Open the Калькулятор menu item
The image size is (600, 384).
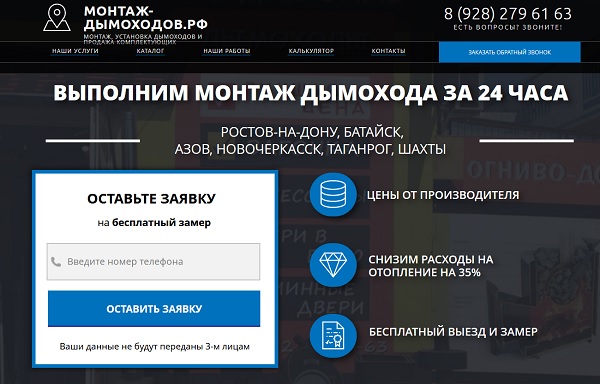pos(311,51)
